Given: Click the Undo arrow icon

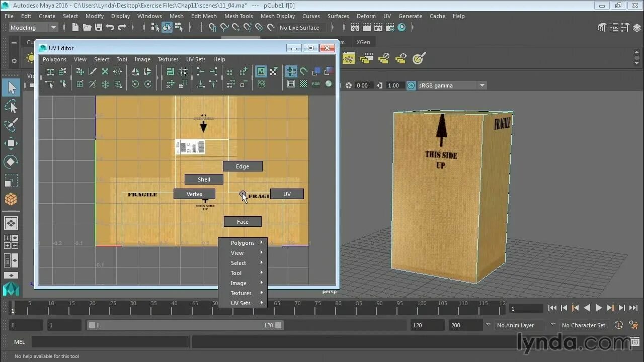Looking at the screenshot, I should click(110, 28).
